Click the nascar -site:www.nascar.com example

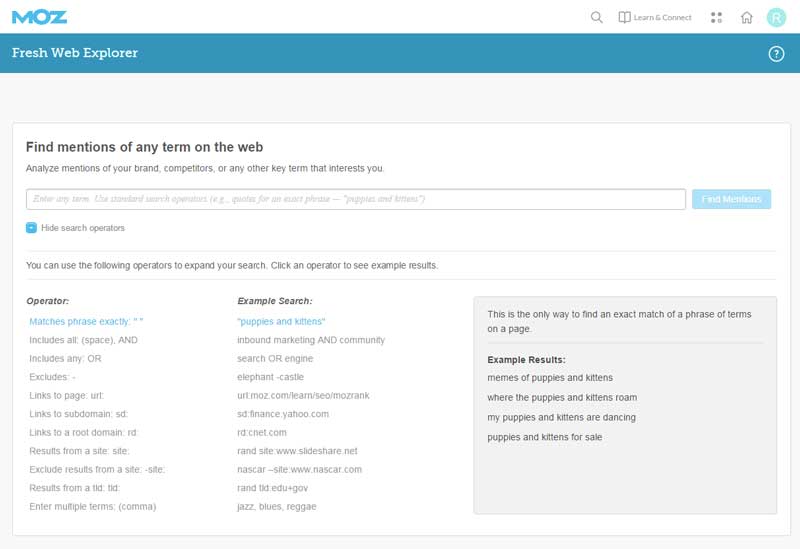click(299, 469)
